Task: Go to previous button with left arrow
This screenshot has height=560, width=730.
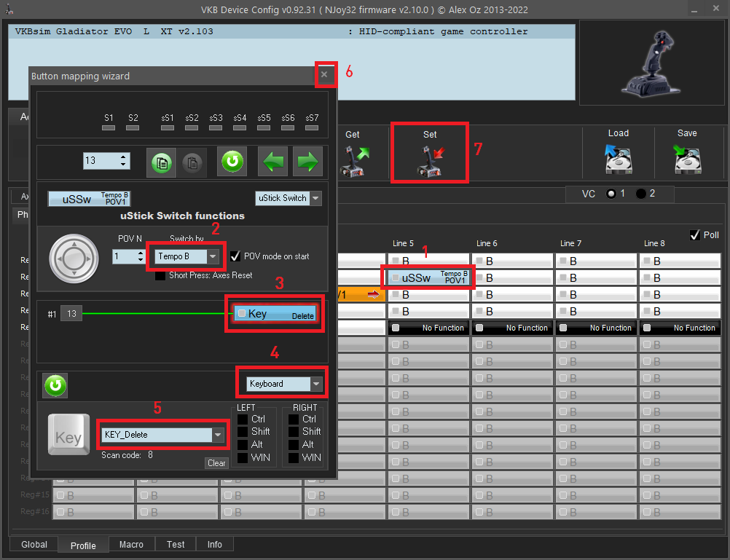Action: coord(274,162)
